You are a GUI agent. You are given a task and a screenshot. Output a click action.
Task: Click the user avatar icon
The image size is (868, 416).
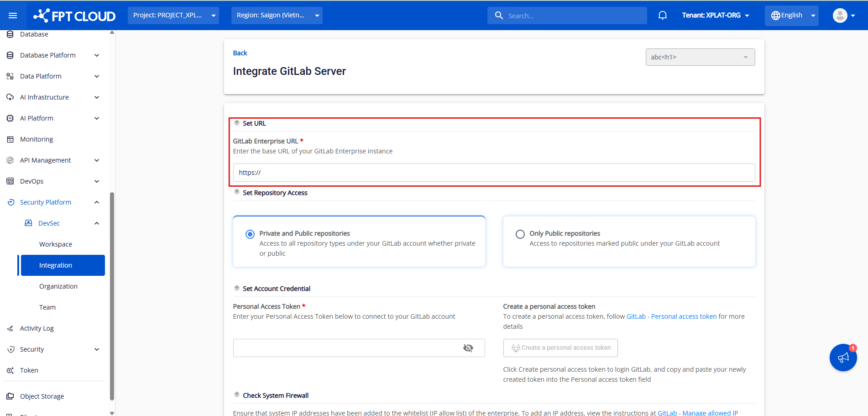click(x=840, y=16)
